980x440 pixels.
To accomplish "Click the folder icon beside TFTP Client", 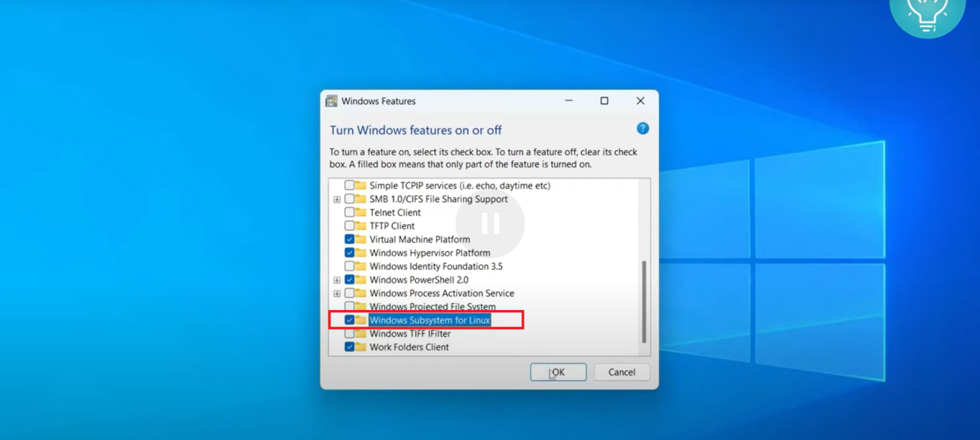I will click(x=361, y=226).
